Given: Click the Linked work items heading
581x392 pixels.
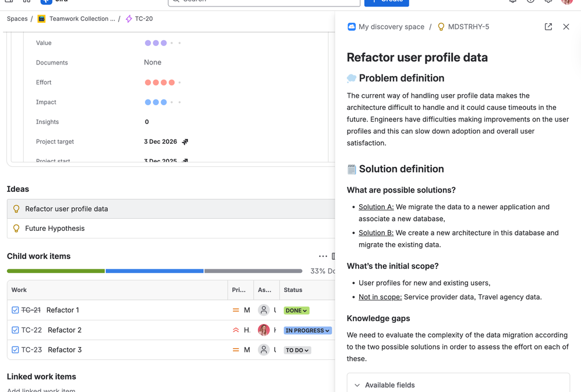Looking at the screenshot, I should coord(41,376).
